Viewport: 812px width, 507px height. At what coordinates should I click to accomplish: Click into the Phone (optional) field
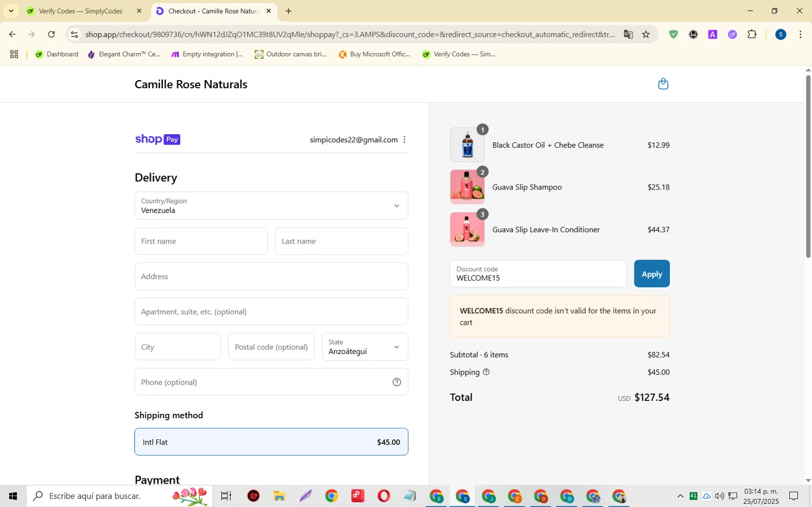(x=271, y=382)
